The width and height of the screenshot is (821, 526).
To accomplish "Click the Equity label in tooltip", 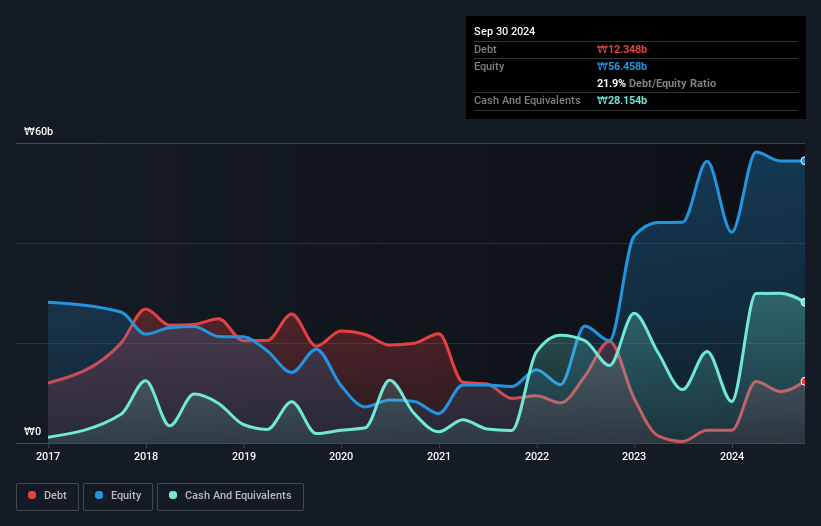I will 489,66.
